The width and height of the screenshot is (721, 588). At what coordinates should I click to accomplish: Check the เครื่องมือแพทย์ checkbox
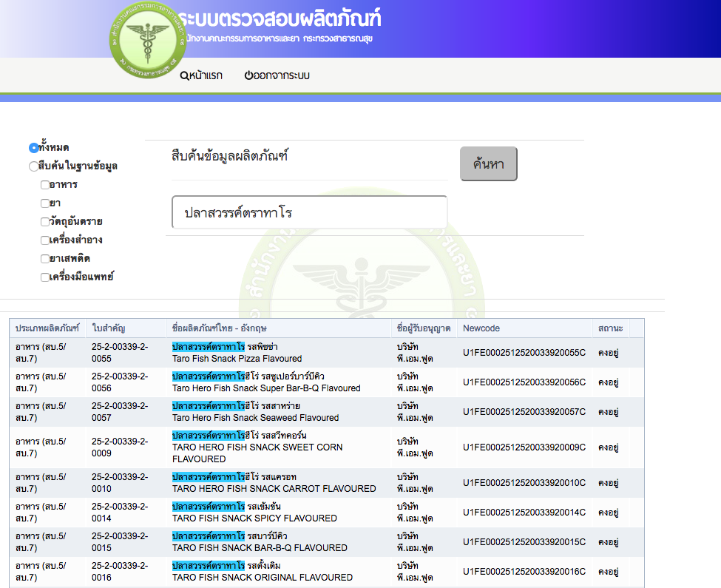[45, 277]
